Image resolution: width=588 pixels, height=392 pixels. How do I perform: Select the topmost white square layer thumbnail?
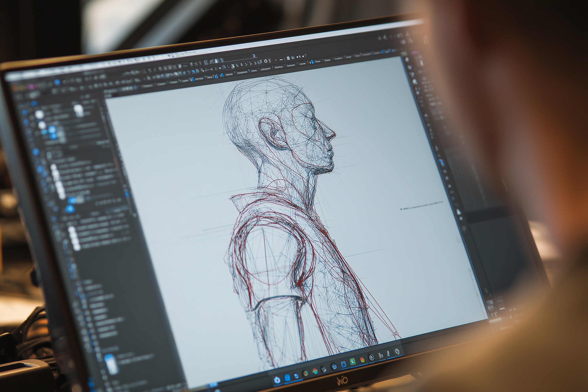[39, 115]
